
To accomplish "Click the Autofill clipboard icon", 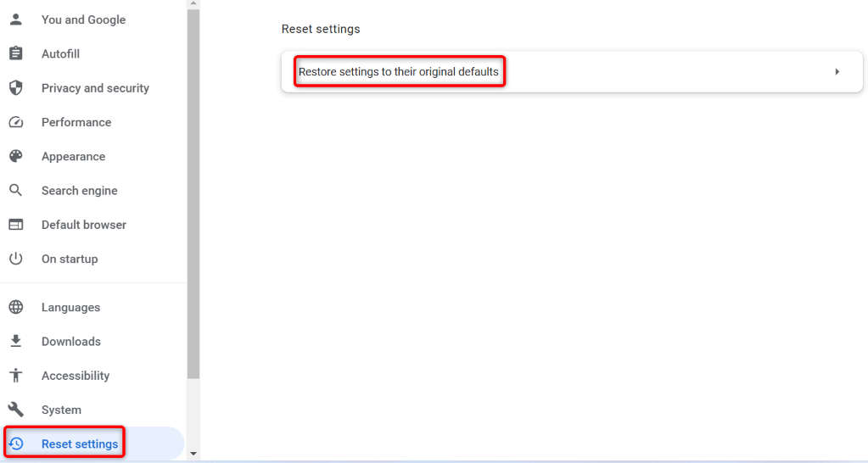I will pyautogui.click(x=15, y=53).
